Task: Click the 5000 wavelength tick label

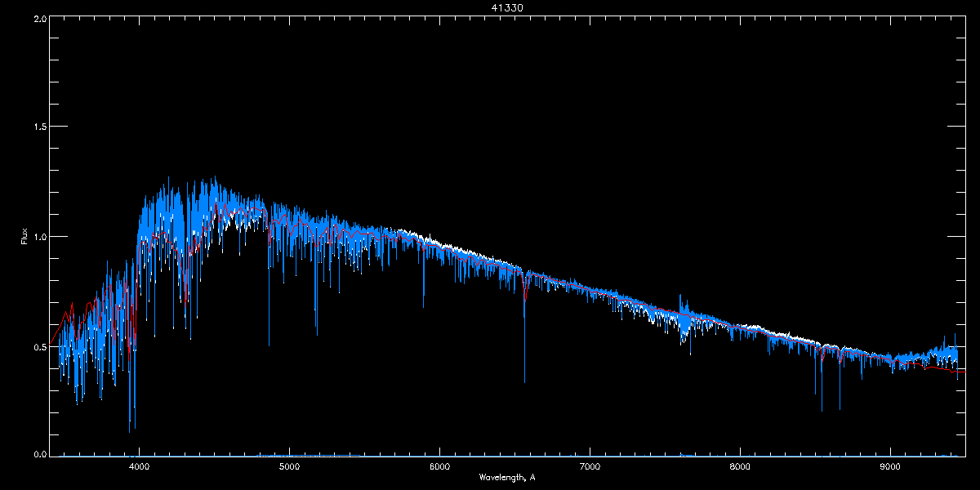Action: click(x=289, y=467)
